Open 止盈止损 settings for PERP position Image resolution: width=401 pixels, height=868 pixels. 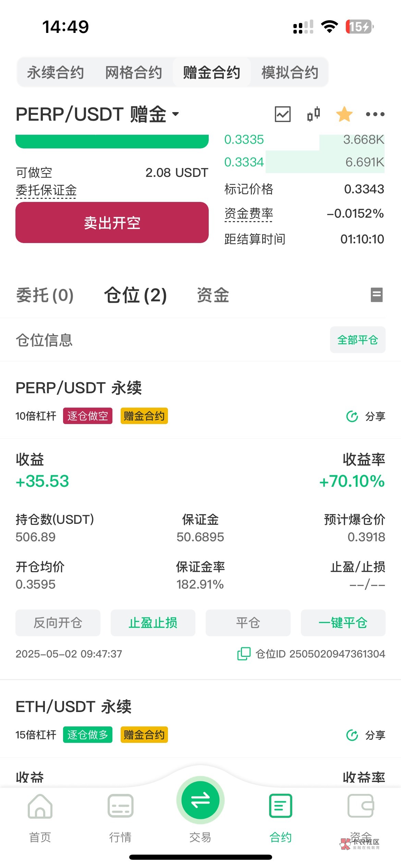153,623
